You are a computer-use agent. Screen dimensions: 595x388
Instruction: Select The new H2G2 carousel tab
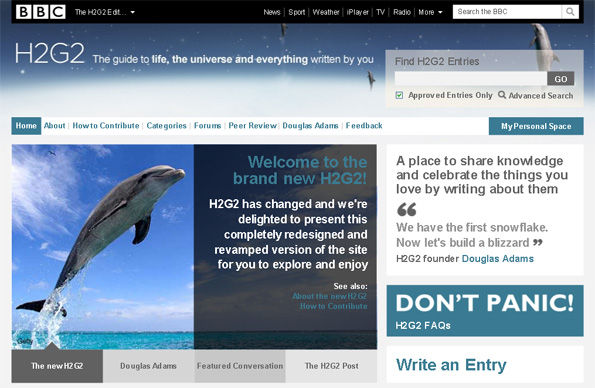click(x=57, y=366)
